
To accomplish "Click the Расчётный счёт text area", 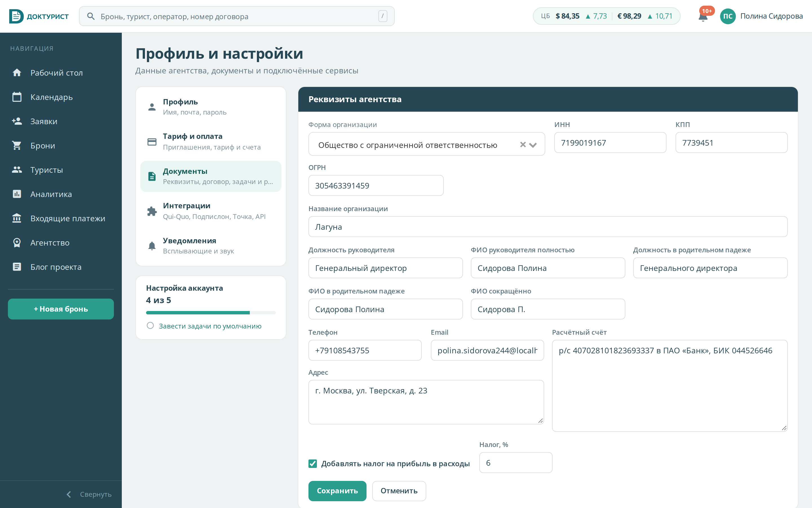I will 669,386.
